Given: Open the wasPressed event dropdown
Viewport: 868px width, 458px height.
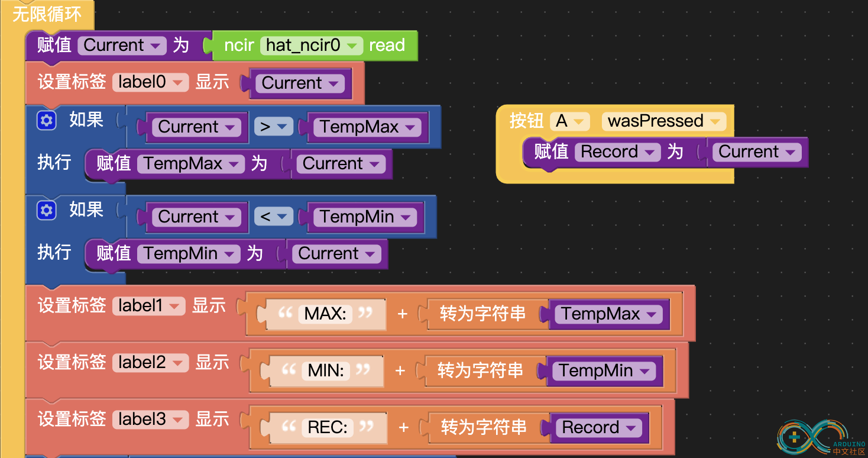Looking at the screenshot, I should [664, 121].
